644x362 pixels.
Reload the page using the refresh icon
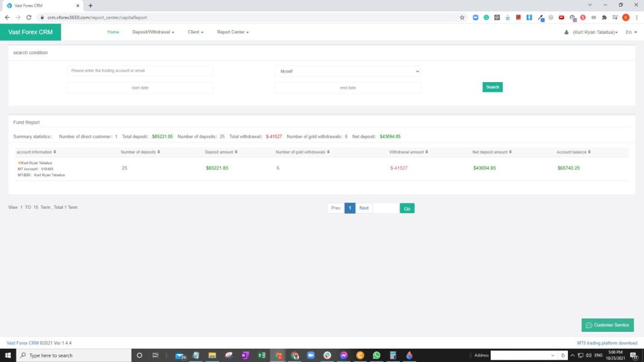pyautogui.click(x=29, y=17)
